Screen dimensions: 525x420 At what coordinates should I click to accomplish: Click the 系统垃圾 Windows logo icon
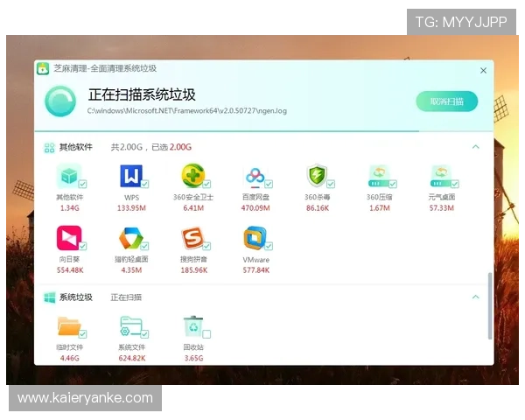(x=50, y=297)
